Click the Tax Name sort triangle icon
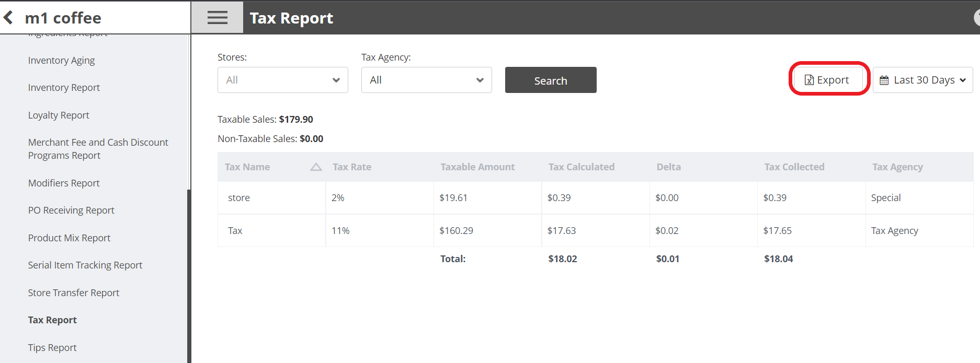This screenshot has height=363, width=980. tap(316, 167)
